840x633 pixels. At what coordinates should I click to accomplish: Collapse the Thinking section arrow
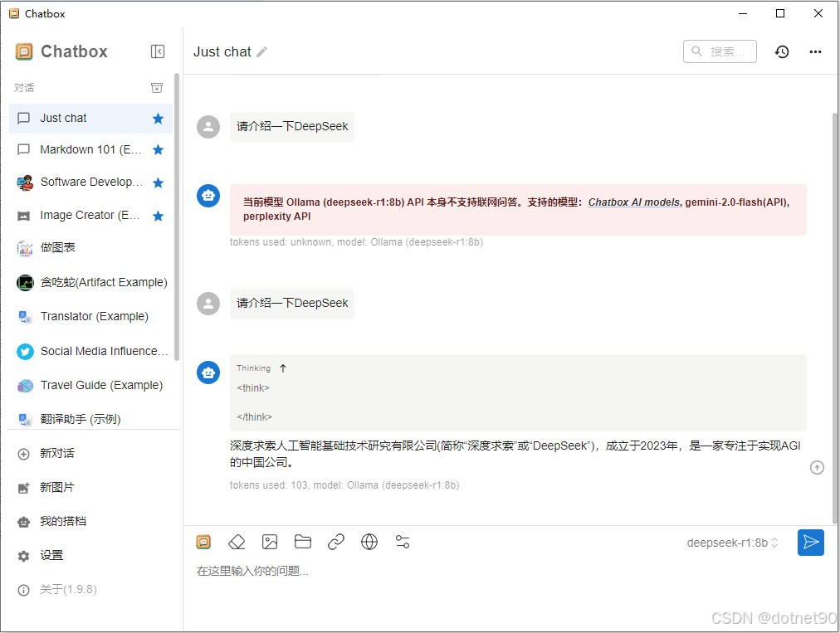[x=283, y=368]
